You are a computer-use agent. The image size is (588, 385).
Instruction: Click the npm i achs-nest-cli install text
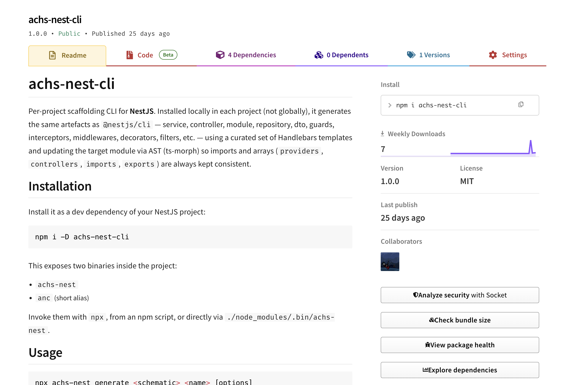tap(431, 105)
